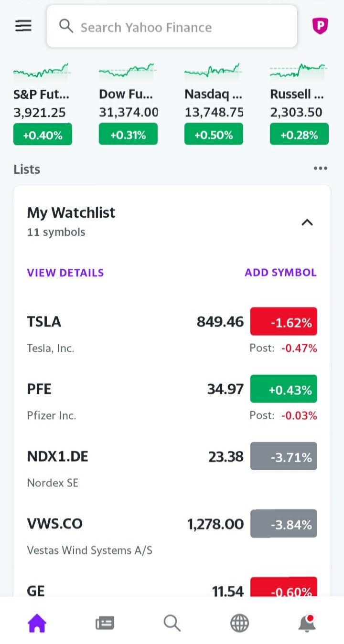Open the Nasdaq futures chart card
This screenshot has height=644, width=344.
click(214, 103)
